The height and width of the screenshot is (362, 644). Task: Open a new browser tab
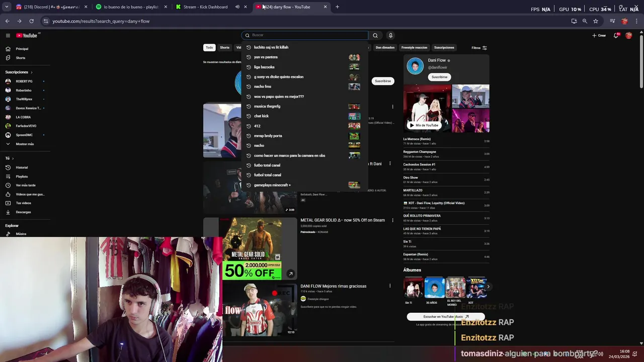(x=337, y=7)
